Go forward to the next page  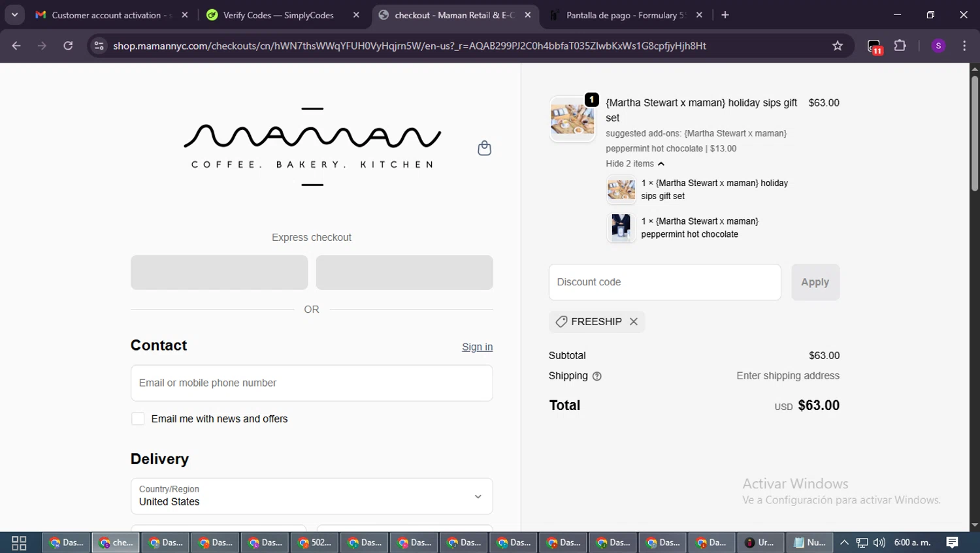pyautogui.click(x=42, y=46)
